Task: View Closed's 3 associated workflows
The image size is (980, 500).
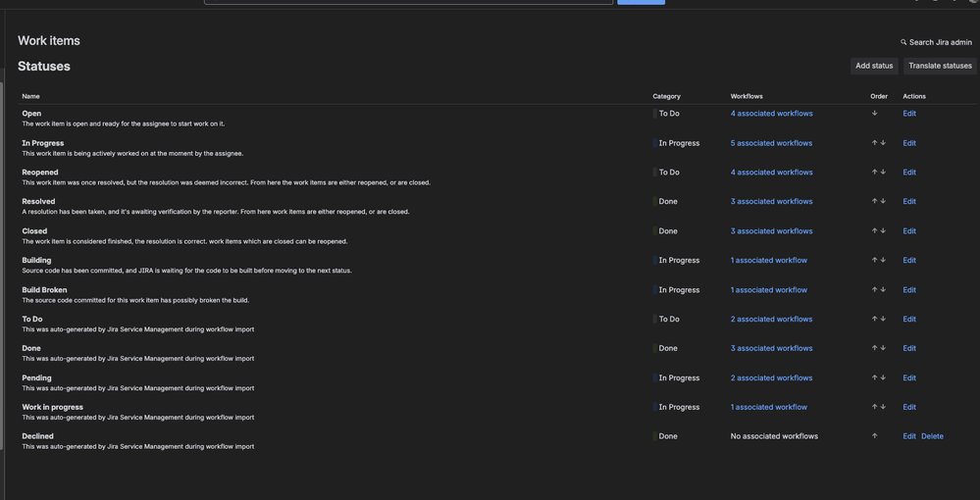Action: pos(771,231)
